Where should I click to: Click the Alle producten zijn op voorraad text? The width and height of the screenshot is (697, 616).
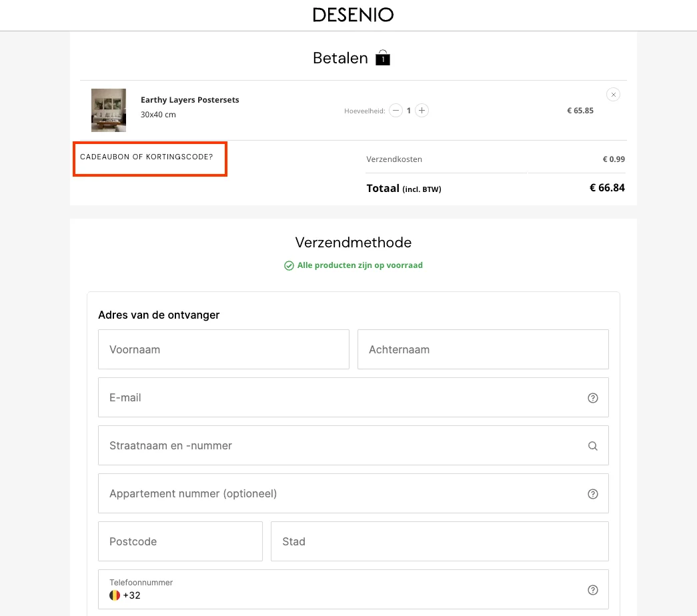360,265
